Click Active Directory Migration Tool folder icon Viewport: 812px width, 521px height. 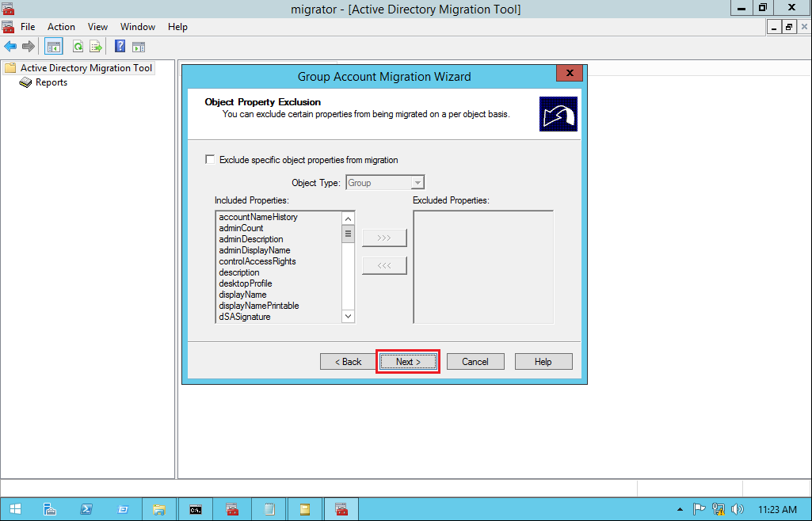point(10,68)
